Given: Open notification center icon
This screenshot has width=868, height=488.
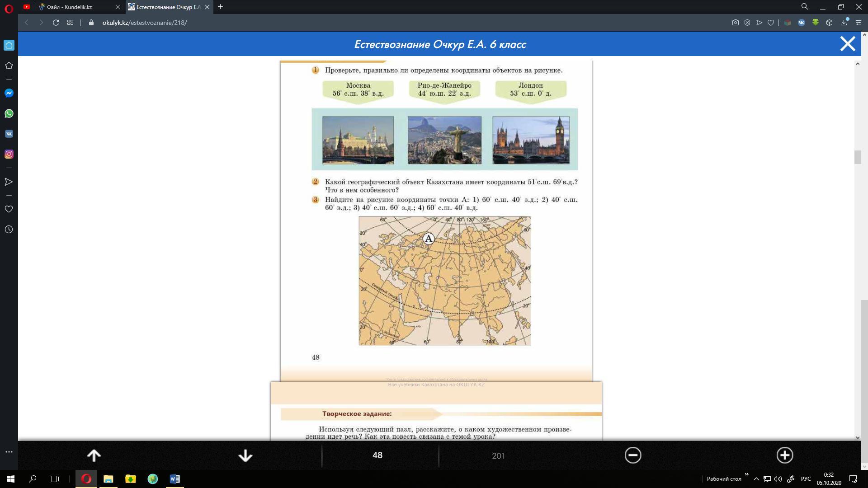Looking at the screenshot, I should [x=853, y=479].
